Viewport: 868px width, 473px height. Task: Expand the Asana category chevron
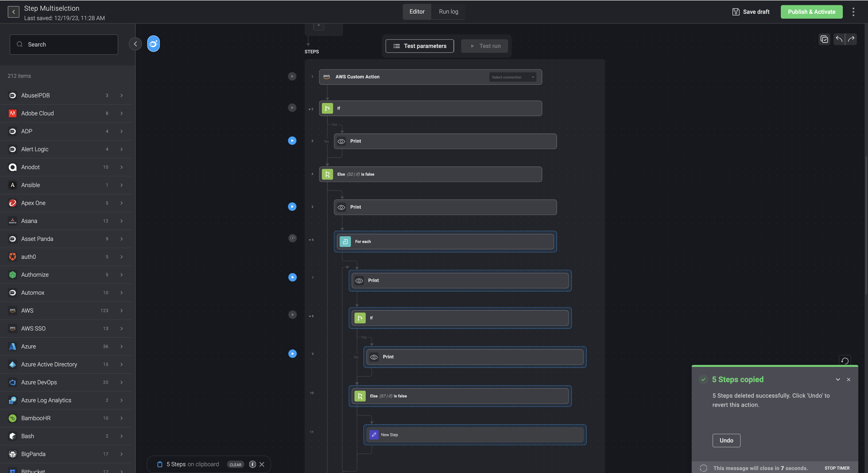coord(121,221)
